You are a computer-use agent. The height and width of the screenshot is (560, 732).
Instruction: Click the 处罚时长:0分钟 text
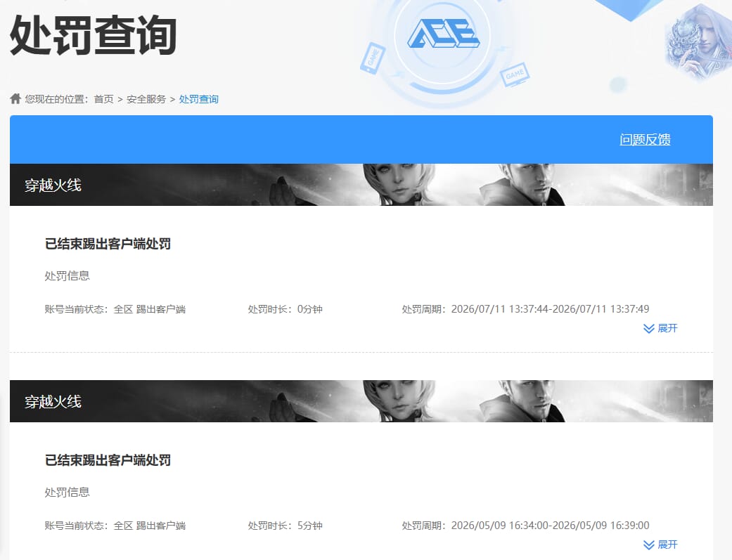point(285,309)
